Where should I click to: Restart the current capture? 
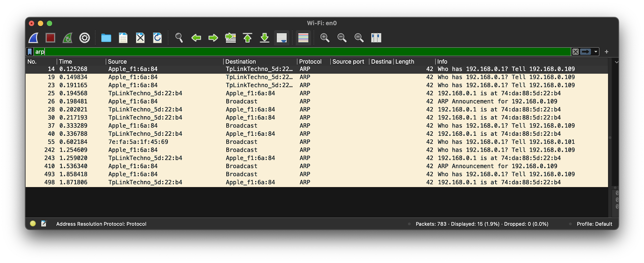coord(67,38)
